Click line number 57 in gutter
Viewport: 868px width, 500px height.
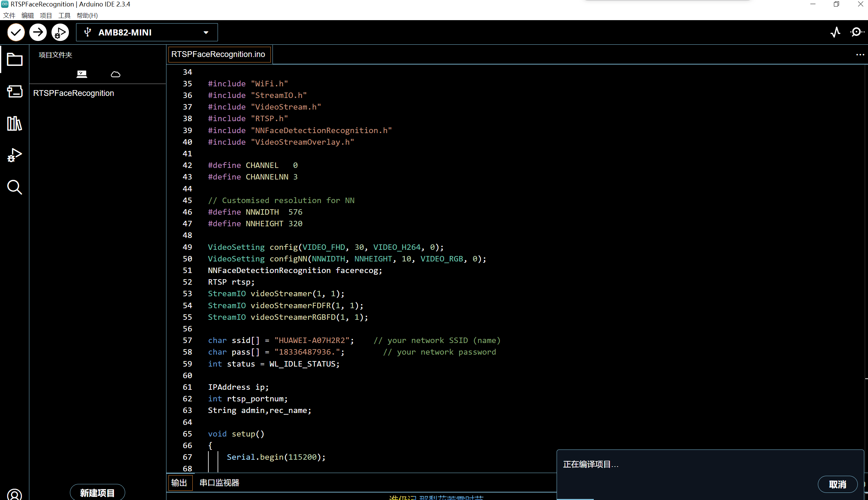click(187, 340)
